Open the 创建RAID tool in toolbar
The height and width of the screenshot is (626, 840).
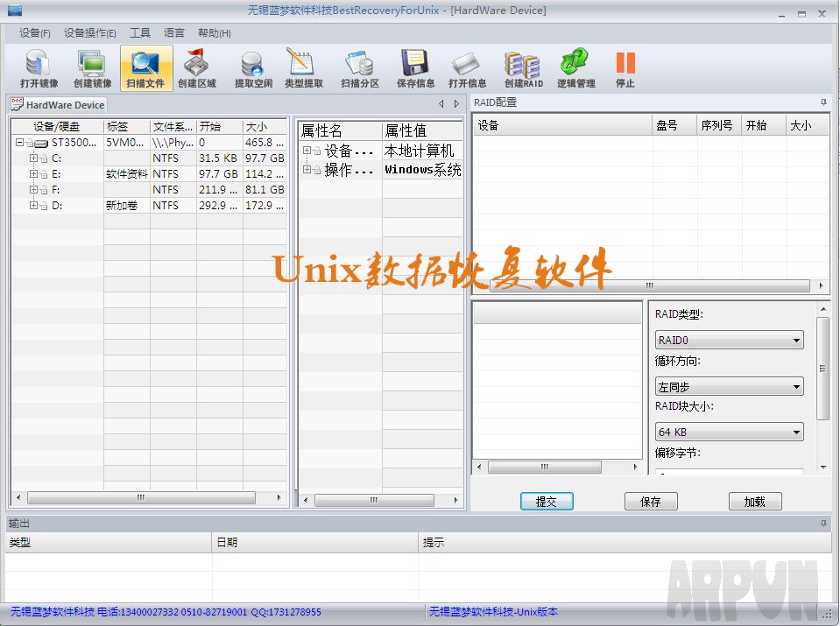(523, 68)
